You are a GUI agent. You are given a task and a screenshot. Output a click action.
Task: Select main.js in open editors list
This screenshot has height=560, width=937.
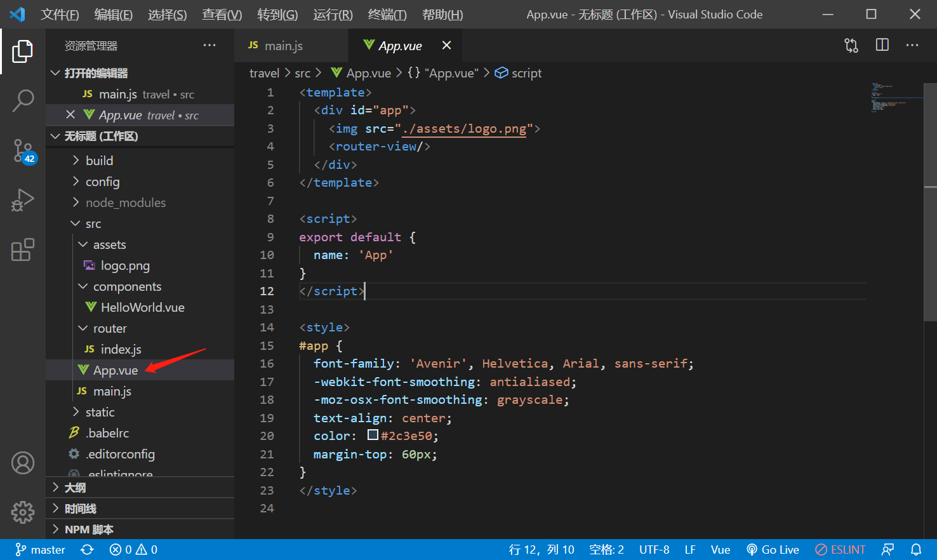coord(140,94)
